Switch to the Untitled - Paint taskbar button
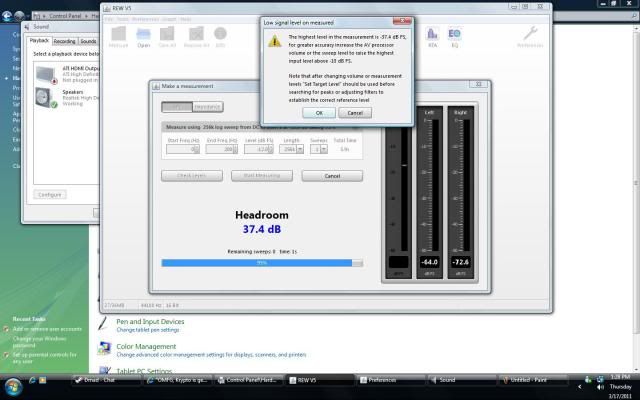This screenshot has height=400, width=640. point(533,380)
